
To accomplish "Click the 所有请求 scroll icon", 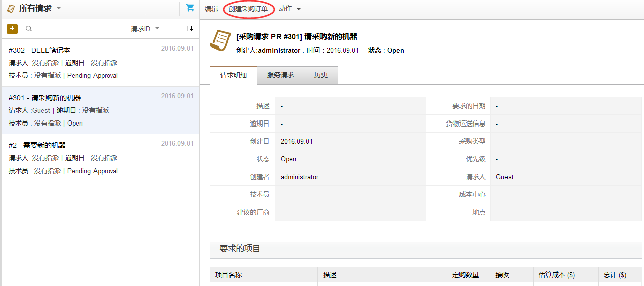I will coord(10,9).
